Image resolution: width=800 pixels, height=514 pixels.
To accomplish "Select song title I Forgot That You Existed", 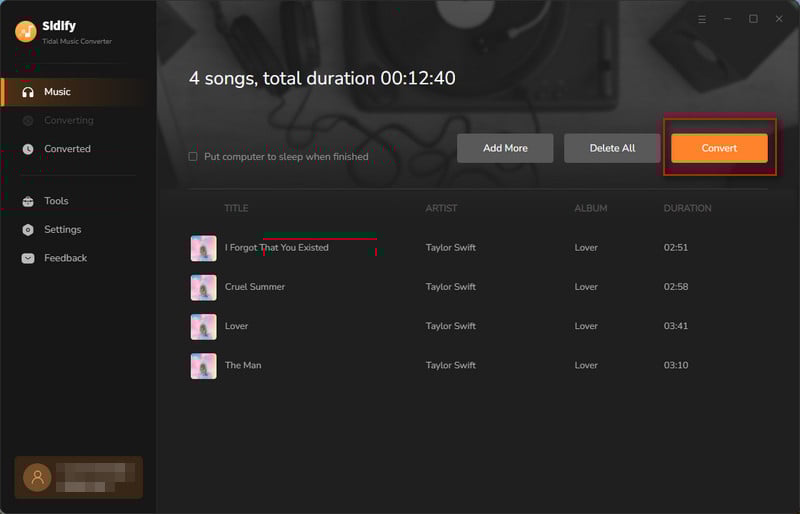I will 277,248.
